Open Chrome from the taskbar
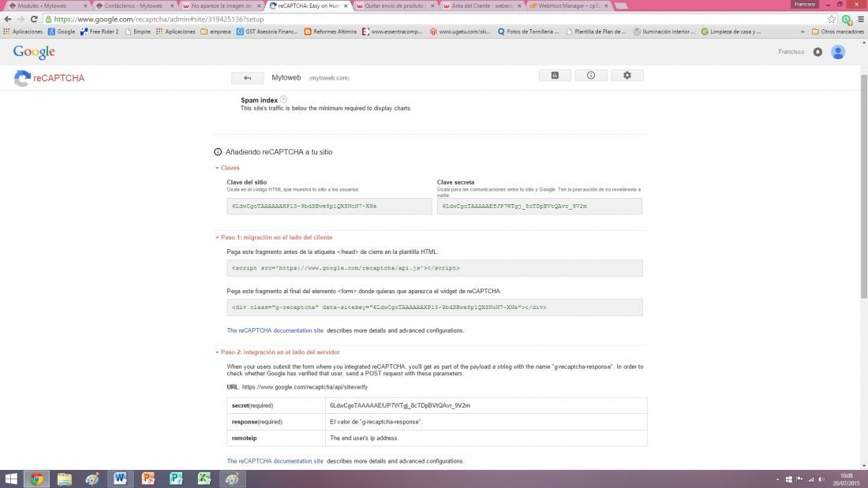This screenshot has height=488, width=868. click(x=36, y=479)
